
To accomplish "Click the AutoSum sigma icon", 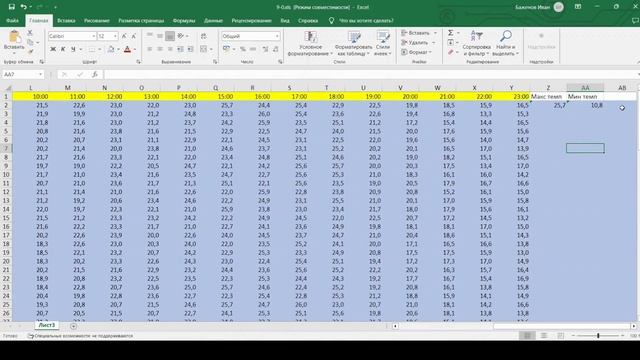I will 451,33.
